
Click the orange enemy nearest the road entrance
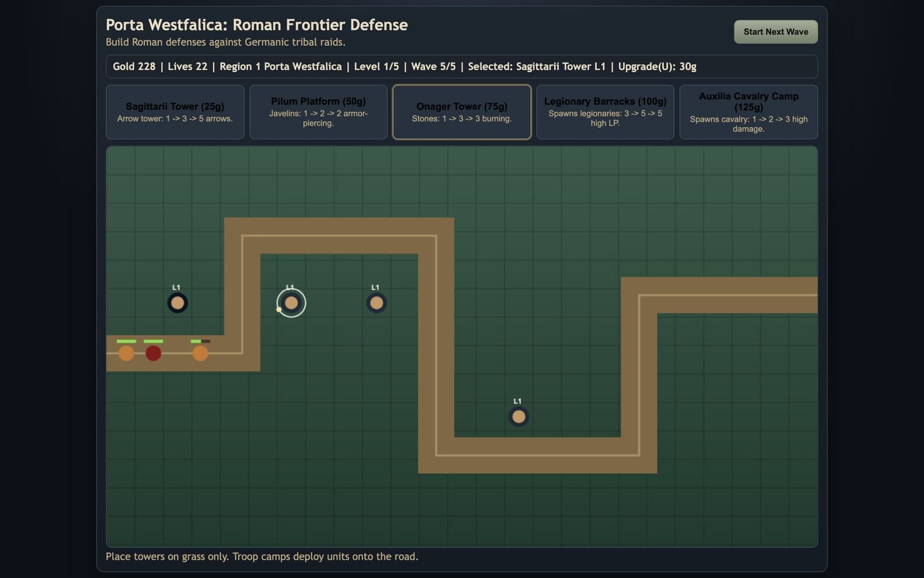[x=126, y=353]
